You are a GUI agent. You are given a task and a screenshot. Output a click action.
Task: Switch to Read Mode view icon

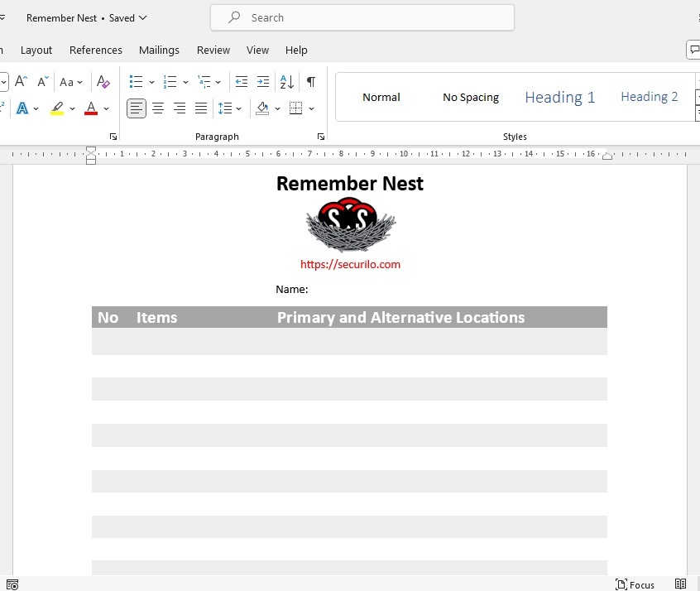680,584
